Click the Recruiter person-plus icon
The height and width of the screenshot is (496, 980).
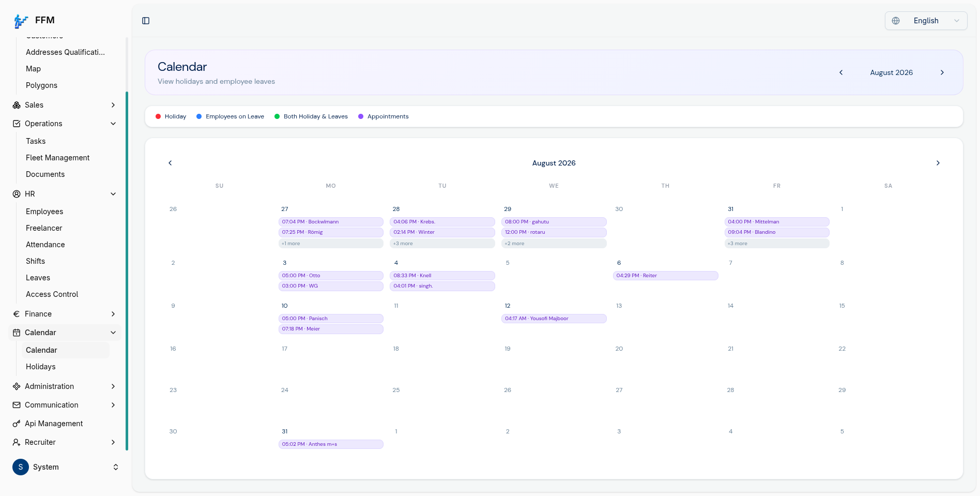(17, 442)
